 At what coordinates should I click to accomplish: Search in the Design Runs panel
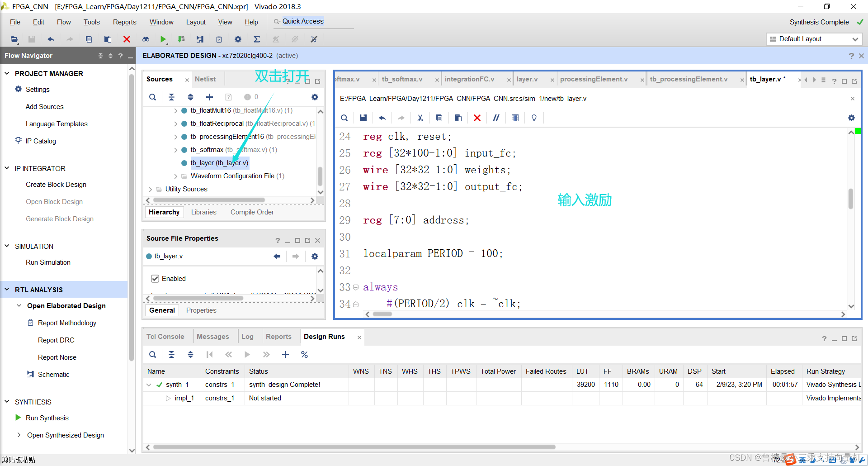click(x=153, y=355)
